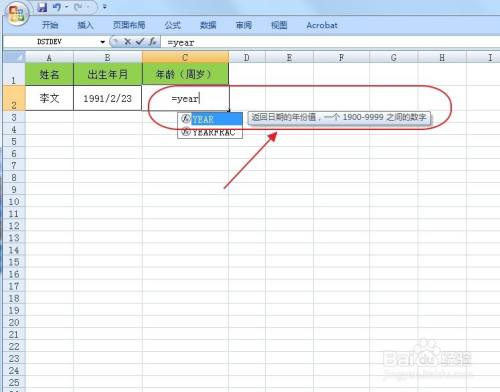Screen dimensions: 500x392
Task: Redo the action in the quick access toolbar
Action: pyautogui.click(x=79, y=7)
